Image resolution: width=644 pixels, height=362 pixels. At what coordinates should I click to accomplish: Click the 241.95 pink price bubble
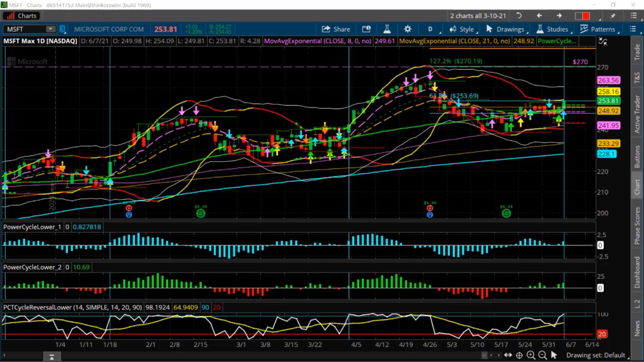(608, 125)
